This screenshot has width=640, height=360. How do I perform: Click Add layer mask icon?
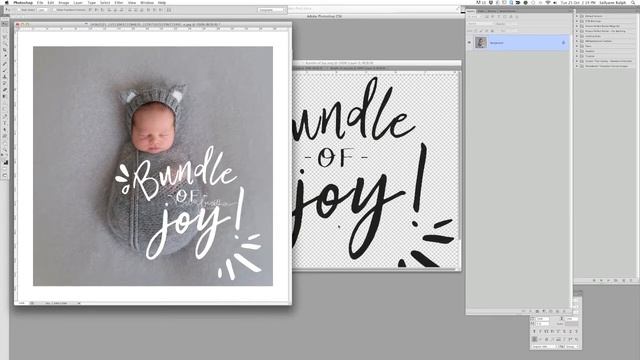537,311
